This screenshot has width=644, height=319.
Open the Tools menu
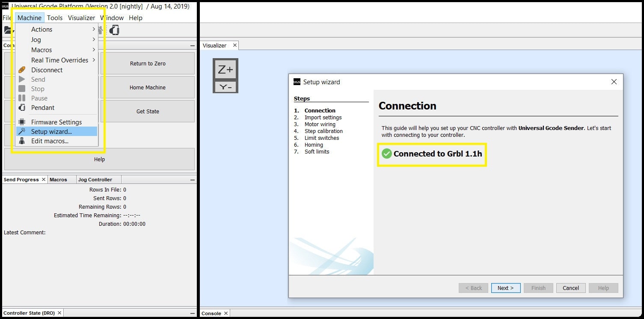pos(55,18)
